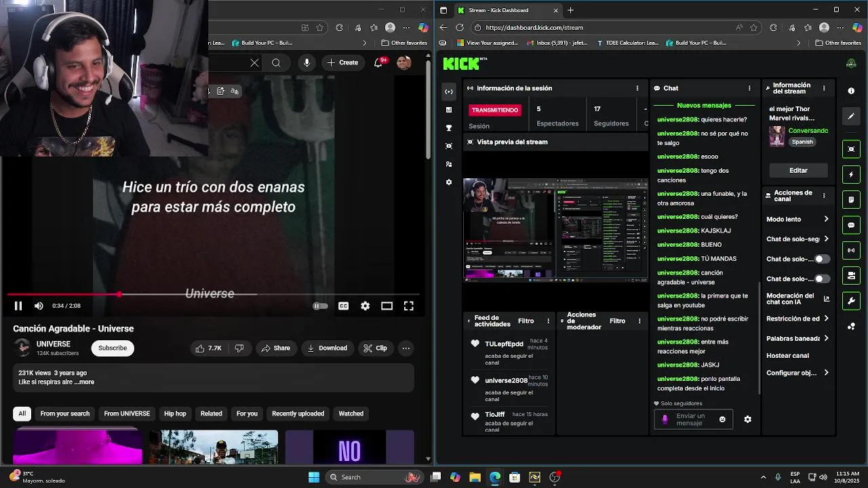
Task: Expand Chat de solo-seguidores settings
Action: tap(797, 239)
